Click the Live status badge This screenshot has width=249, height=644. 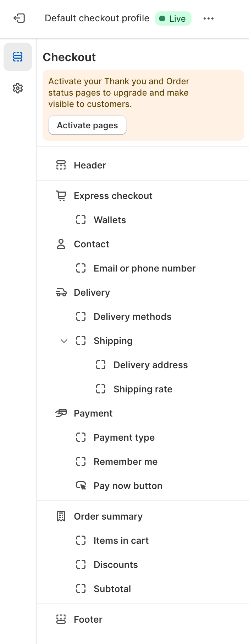[173, 18]
